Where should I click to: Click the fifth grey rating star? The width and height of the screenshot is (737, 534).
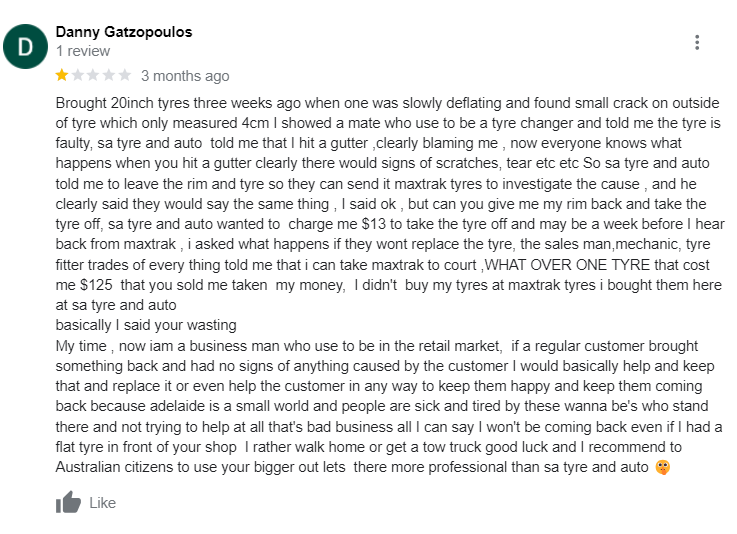coord(124,75)
